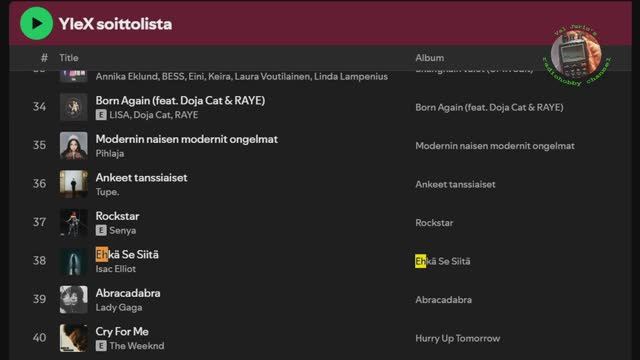Select the Abracadabra cover art
Image resolution: width=640 pixels, height=360 pixels.
(73, 299)
